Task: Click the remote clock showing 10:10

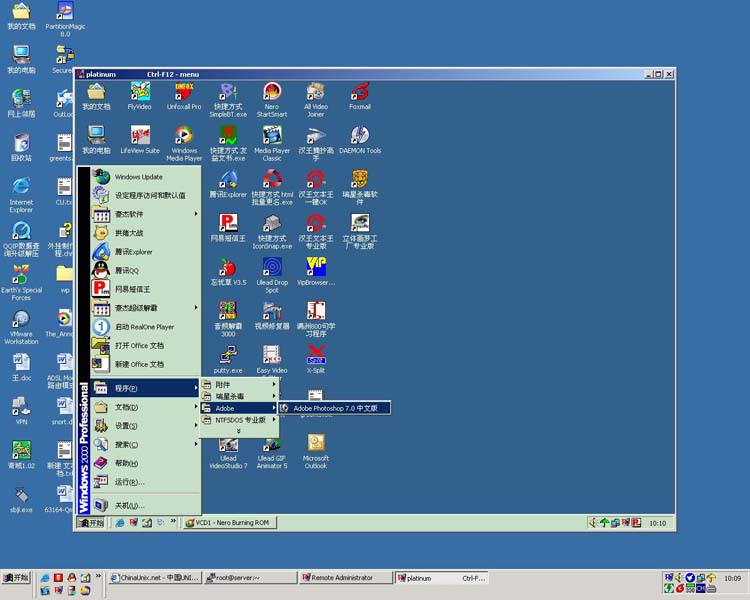Action: click(x=657, y=523)
